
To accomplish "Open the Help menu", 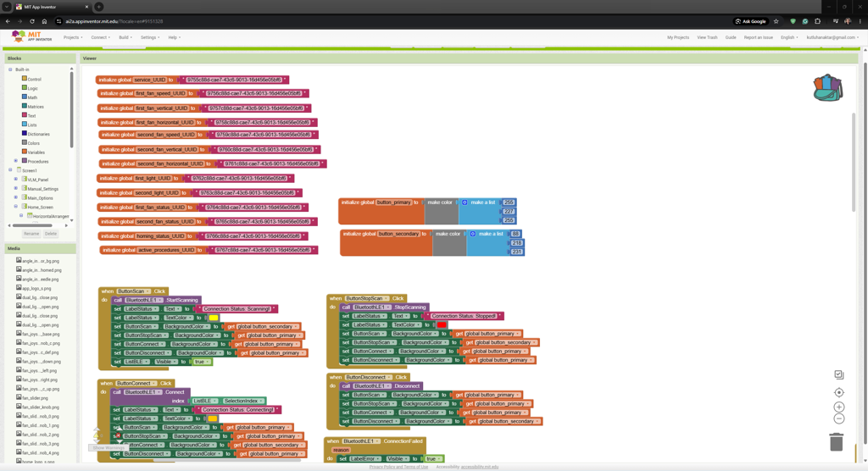I will point(175,37).
